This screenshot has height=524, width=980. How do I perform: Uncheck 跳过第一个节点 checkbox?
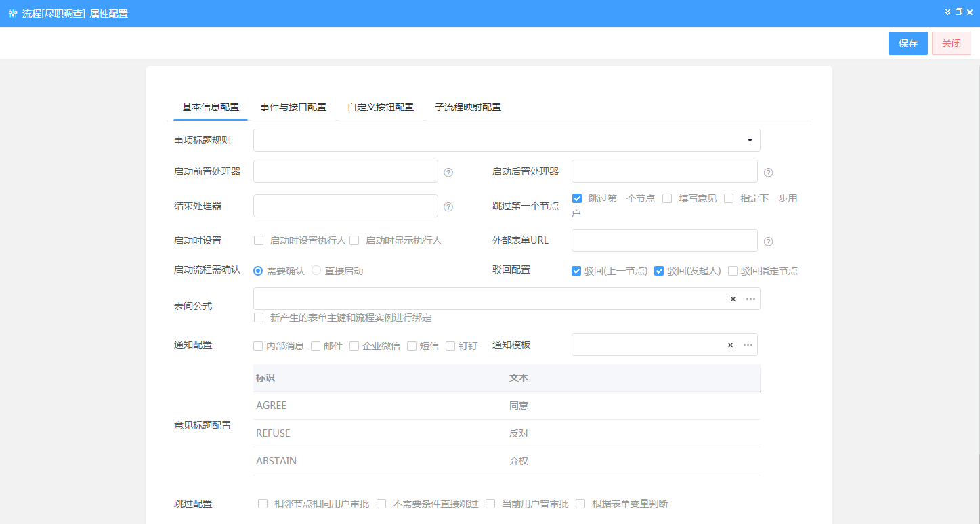pos(577,198)
